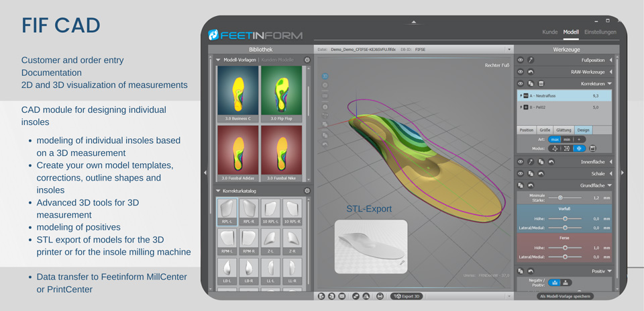Choose the RPL-L correction shape

[x=227, y=212]
